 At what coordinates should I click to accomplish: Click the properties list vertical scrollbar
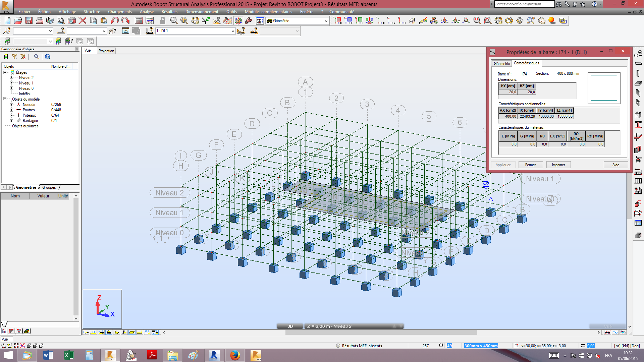(76, 257)
